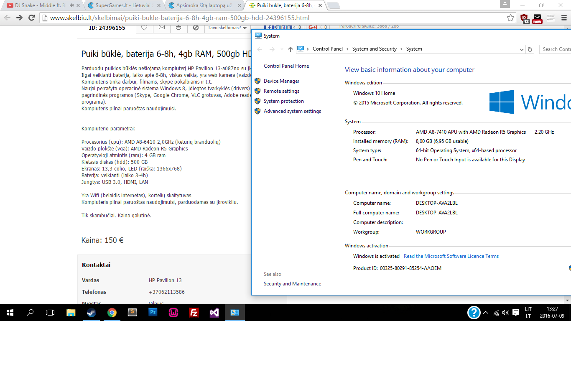This screenshot has height=392, width=571.
Task: Switch to the 'Apsimoka šitą laptopą' tab
Action: click(204, 5)
